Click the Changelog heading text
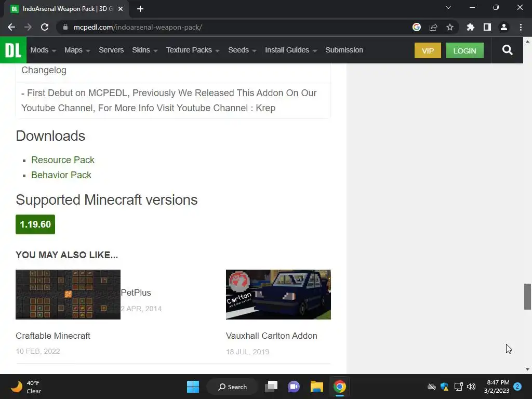The width and height of the screenshot is (532, 399). click(x=44, y=70)
